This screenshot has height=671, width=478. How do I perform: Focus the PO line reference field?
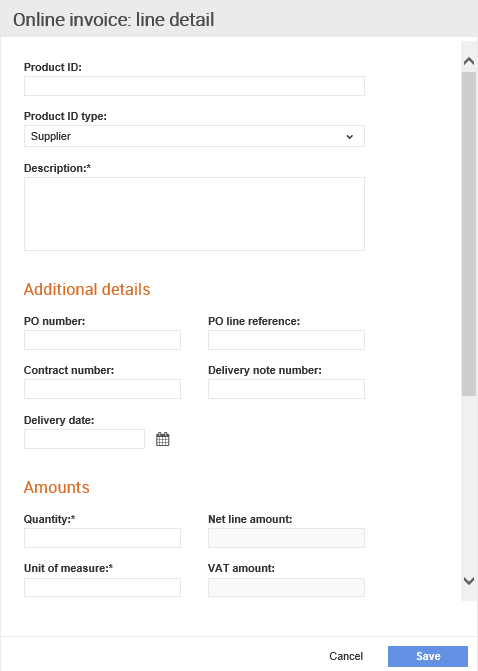point(286,340)
